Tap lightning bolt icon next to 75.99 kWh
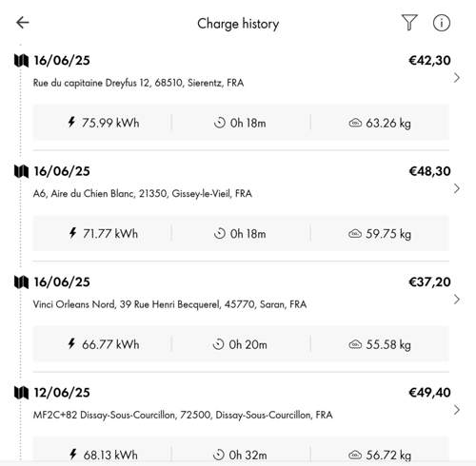 point(71,122)
